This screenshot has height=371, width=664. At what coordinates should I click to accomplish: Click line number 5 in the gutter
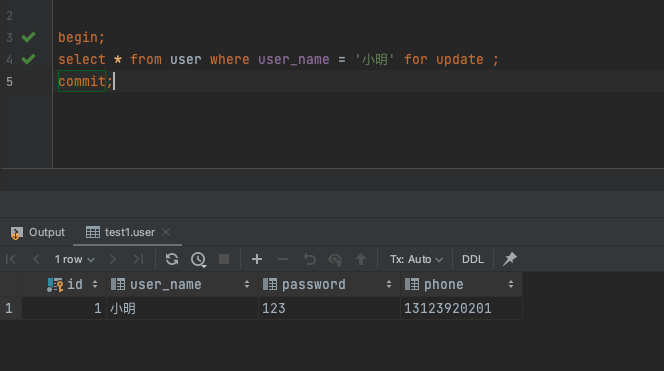[x=9, y=81]
